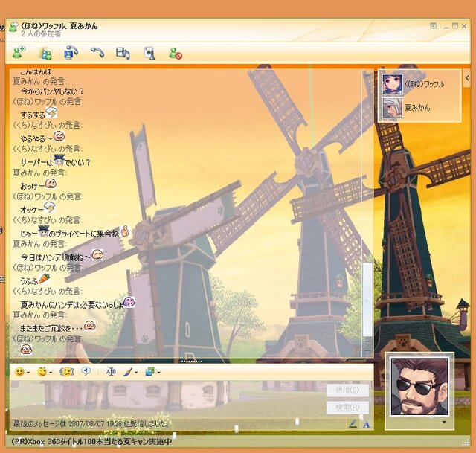Click the conversation title contact icon

pos(13,27)
